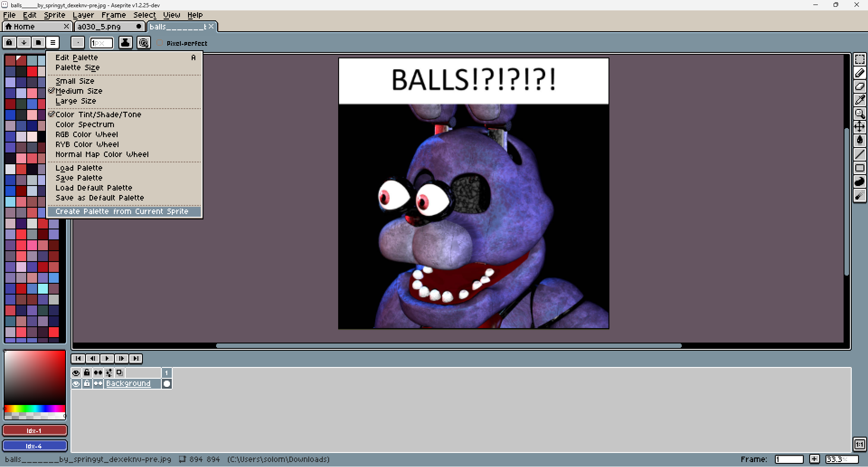The width and height of the screenshot is (868, 467).
Task: Jump to the first frame
Action: click(78, 358)
